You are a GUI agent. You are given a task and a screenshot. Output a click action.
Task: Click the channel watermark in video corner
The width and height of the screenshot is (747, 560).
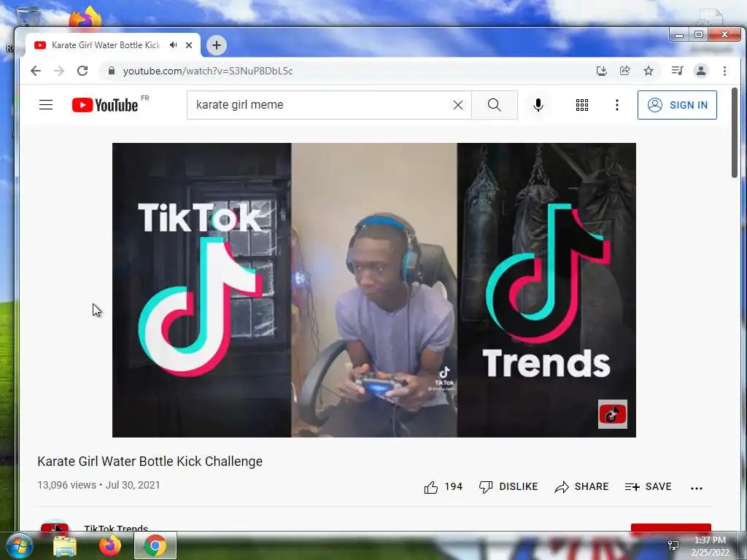pyautogui.click(x=612, y=414)
